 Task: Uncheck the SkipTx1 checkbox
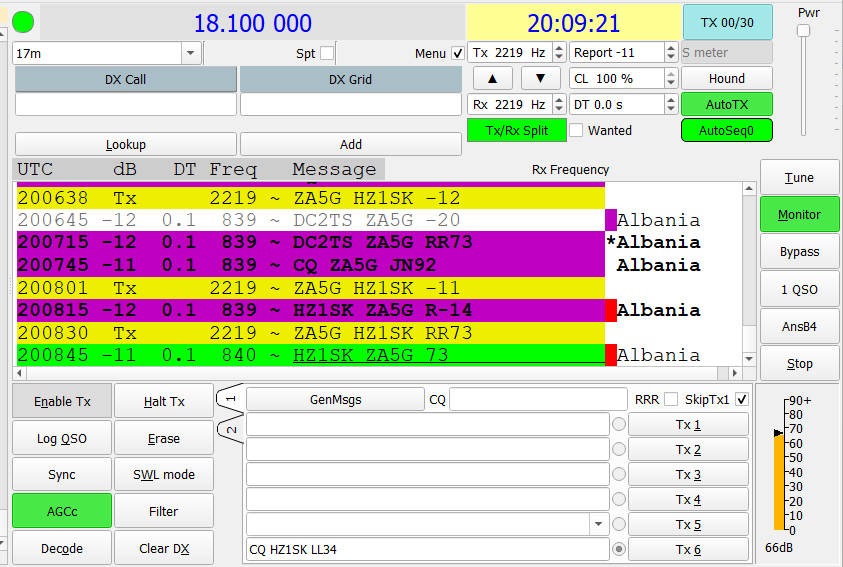742,399
